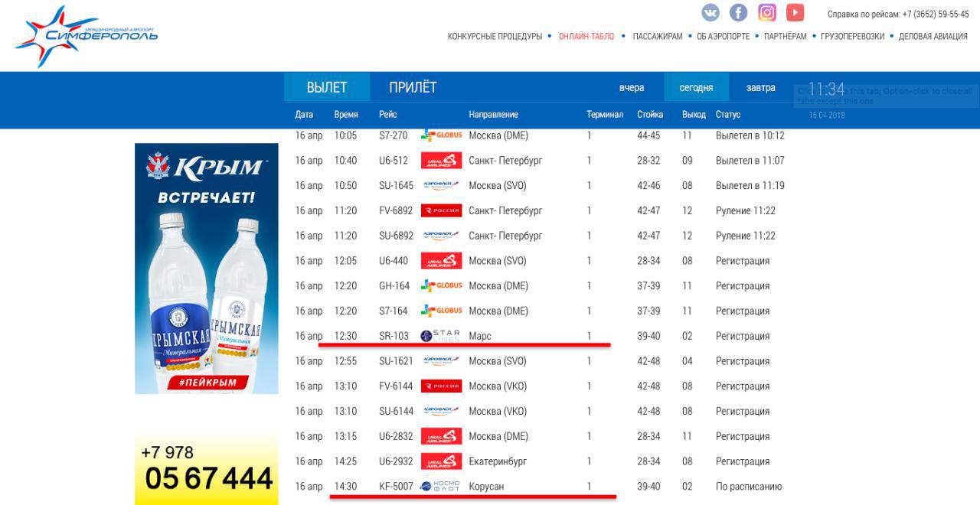
Task: Click the Rossiya logo for FV-6892
Action: 442,210
